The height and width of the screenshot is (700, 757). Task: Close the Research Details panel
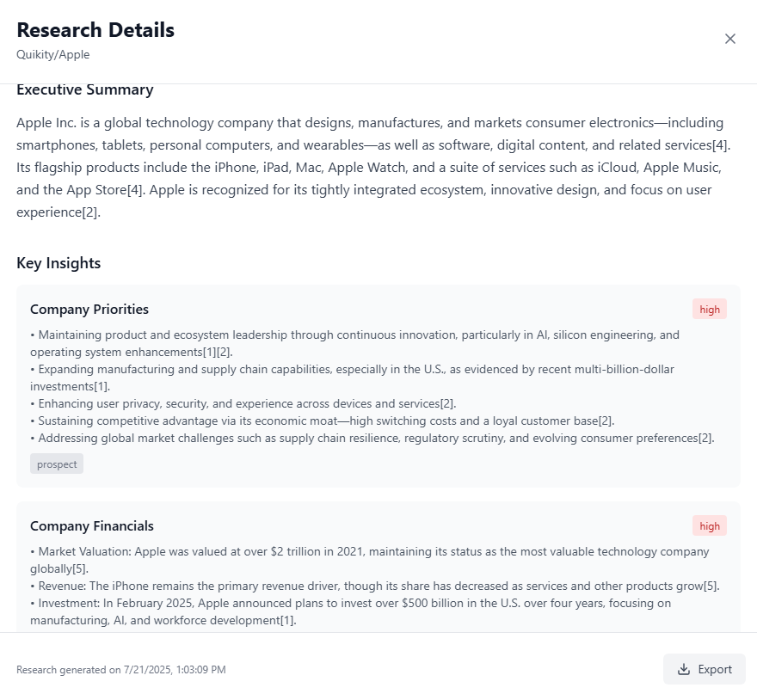730,39
